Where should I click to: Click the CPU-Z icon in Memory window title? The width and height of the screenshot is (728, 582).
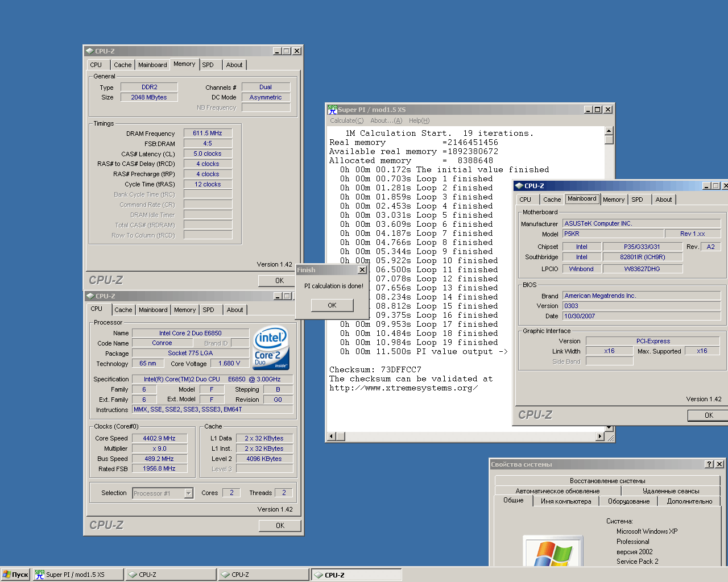(90, 51)
